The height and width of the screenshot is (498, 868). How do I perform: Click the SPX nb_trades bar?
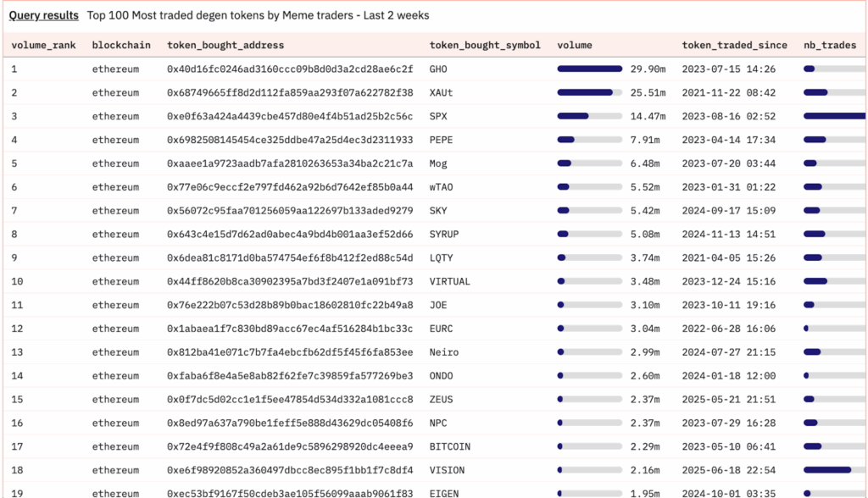(834, 116)
